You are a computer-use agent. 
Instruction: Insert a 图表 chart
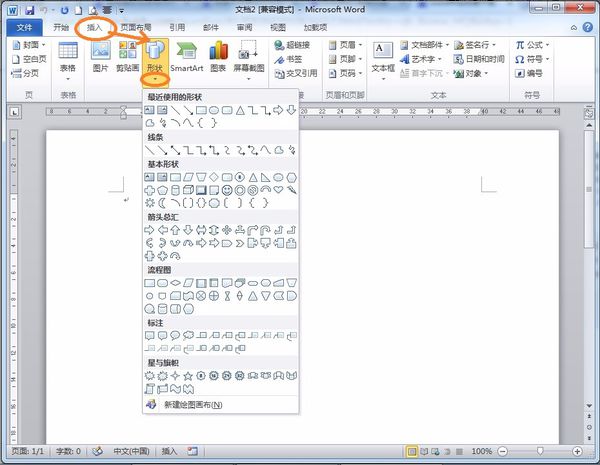(218, 56)
